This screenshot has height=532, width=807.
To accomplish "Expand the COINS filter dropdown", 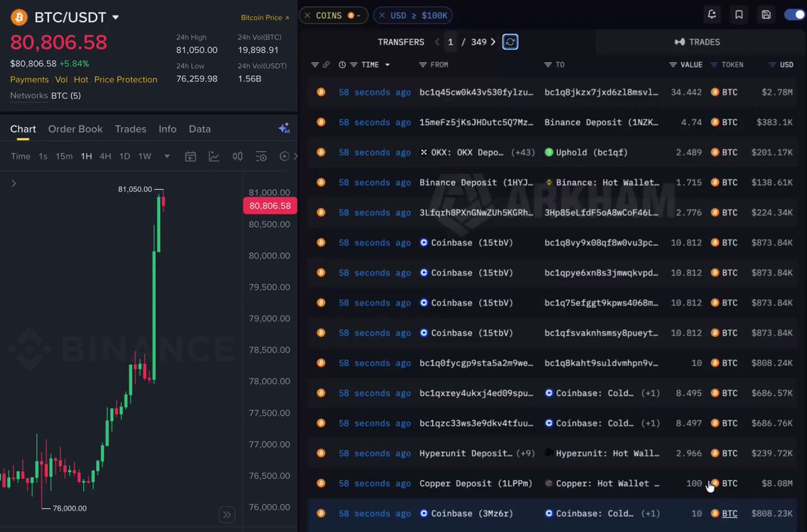I will (359, 15).
